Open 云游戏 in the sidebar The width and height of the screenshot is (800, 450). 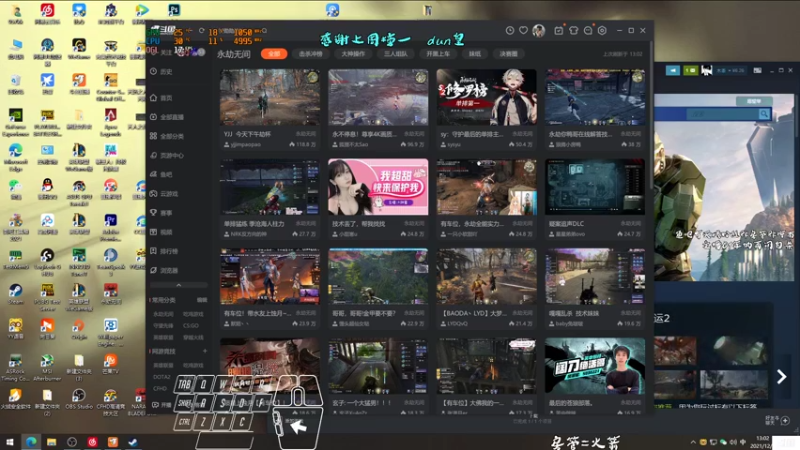pos(164,193)
